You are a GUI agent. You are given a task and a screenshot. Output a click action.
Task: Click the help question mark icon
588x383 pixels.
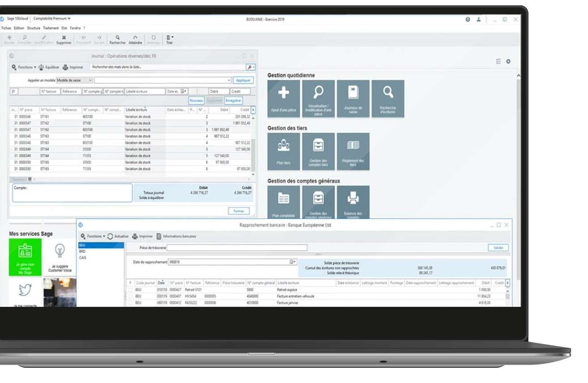[x=468, y=19]
